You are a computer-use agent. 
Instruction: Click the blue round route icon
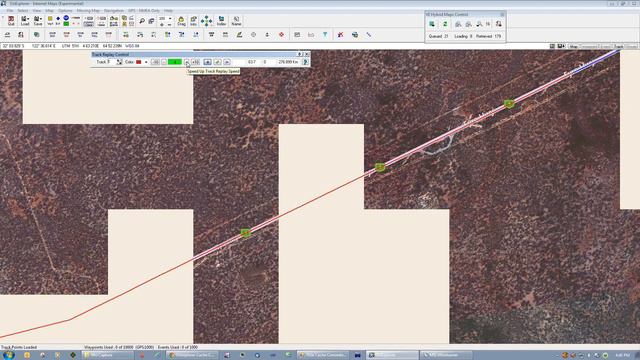pos(66,18)
